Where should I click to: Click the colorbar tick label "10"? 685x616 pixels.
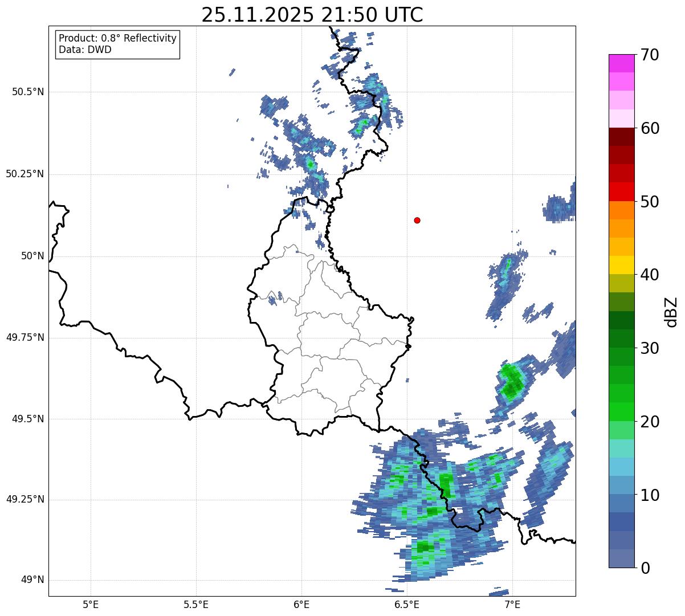click(650, 495)
